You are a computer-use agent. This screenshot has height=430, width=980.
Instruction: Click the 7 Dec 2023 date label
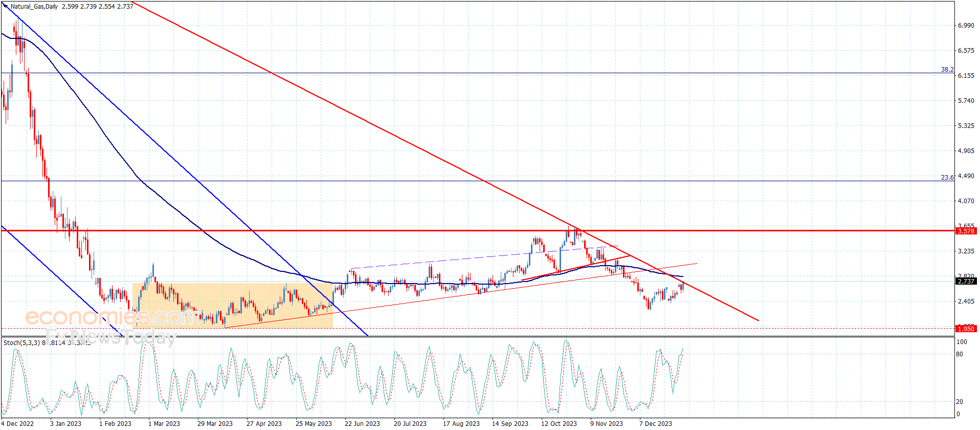point(656,423)
